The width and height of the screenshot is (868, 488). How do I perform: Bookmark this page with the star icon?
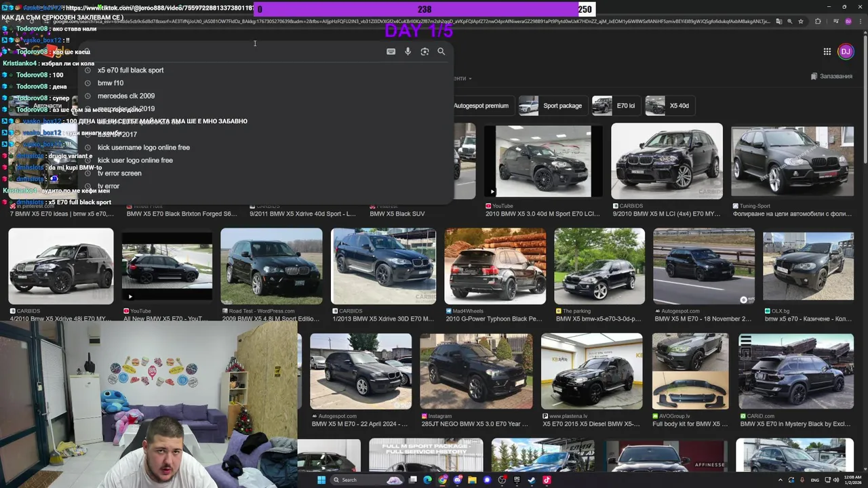[x=801, y=21]
